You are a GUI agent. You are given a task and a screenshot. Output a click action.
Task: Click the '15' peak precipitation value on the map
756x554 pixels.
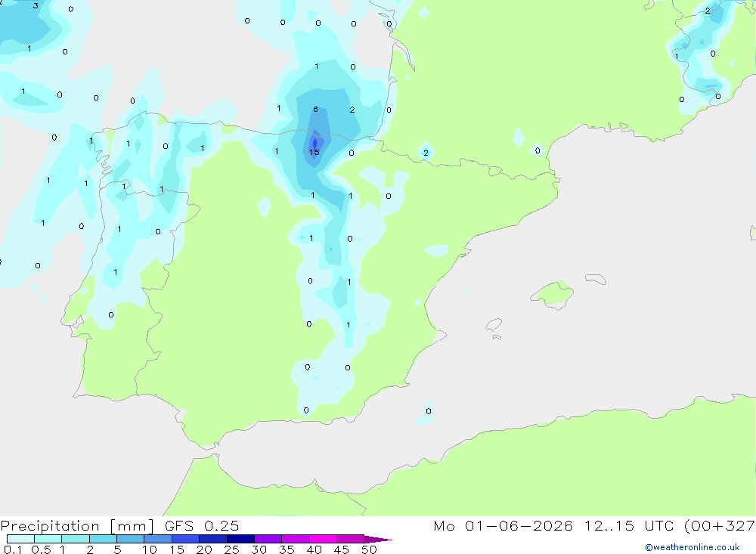[x=314, y=153]
